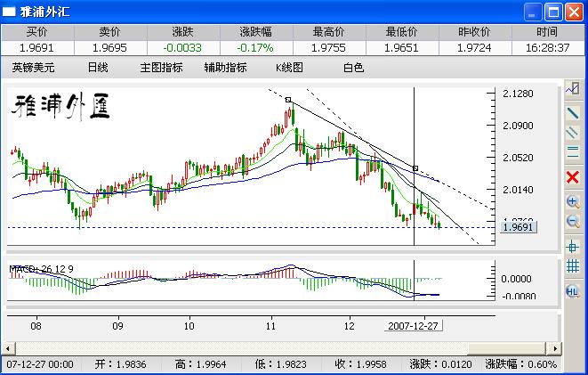This screenshot has height=375, width=588.
Task: Toggle the chart grid icon
Action: [573, 265]
